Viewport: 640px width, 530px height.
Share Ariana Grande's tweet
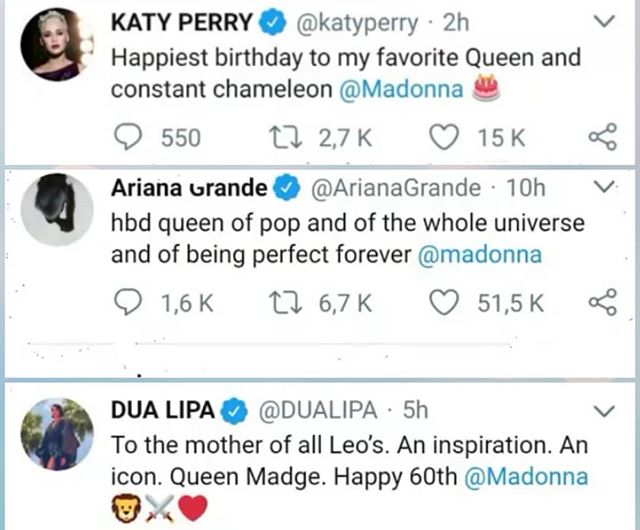(600, 303)
